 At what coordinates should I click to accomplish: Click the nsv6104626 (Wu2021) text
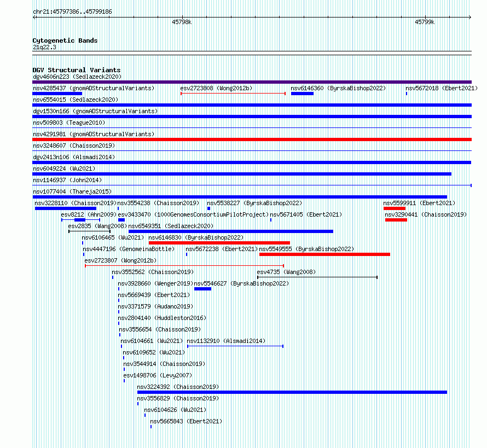pyautogui.click(x=175, y=410)
